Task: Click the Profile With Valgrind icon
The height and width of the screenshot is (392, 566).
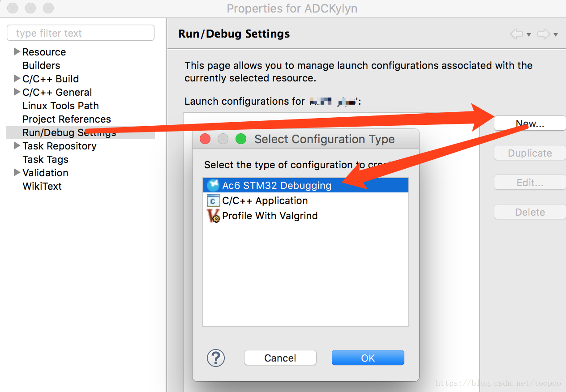Action: coord(213,216)
